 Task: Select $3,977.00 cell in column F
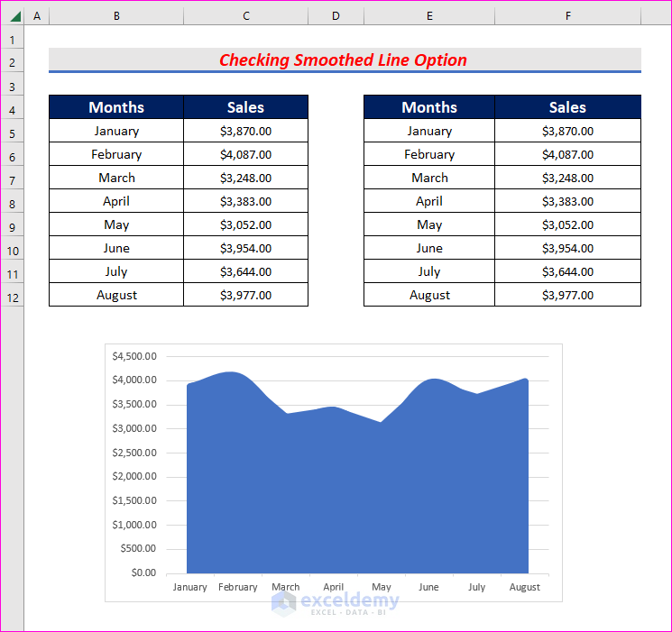click(568, 295)
